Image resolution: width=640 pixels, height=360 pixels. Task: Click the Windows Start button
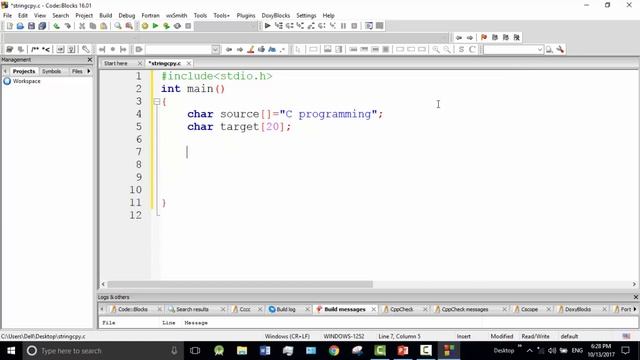(11, 351)
